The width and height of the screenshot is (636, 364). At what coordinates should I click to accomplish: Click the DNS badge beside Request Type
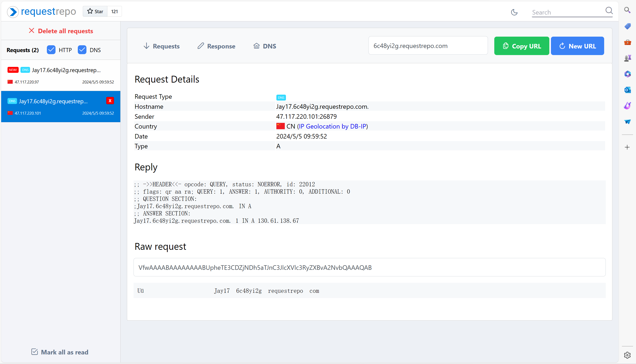(281, 98)
